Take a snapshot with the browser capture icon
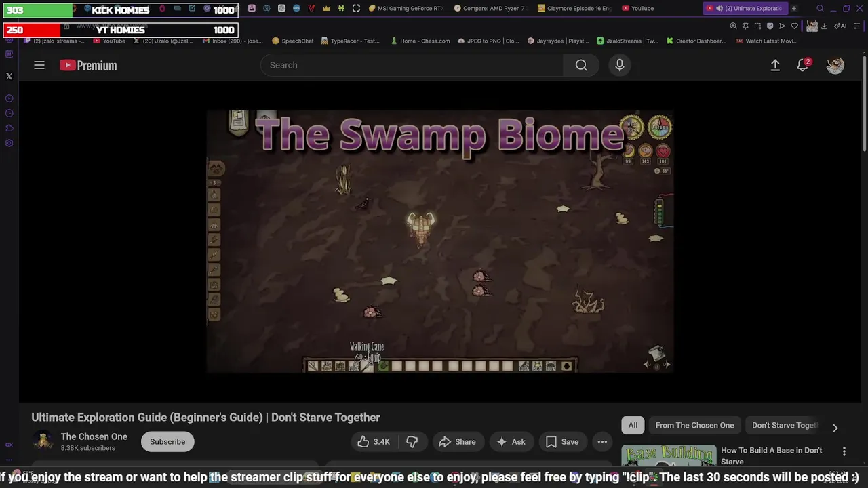Viewport: 868px width, 488px height. (x=757, y=26)
